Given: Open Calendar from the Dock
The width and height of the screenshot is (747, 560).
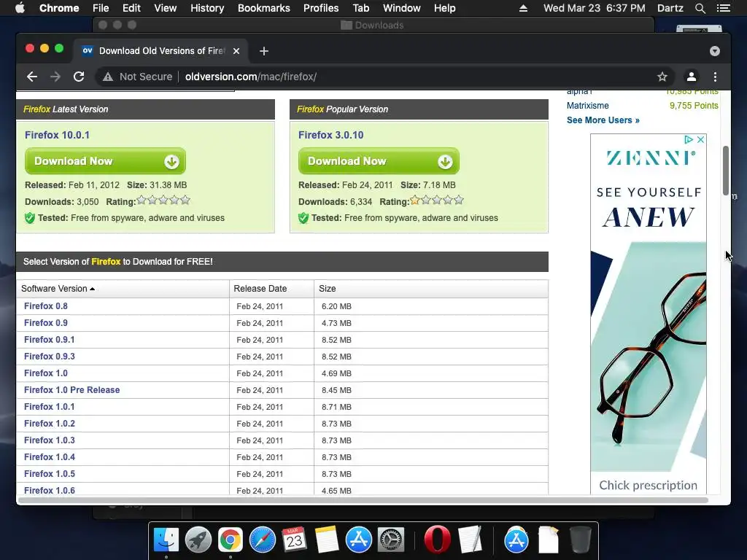Looking at the screenshot, I should [294, 540].
